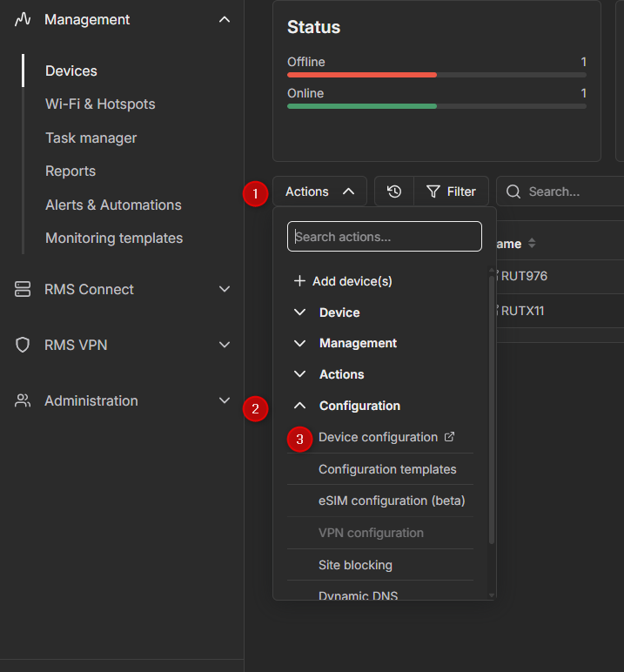This screenshot has height=672, width=624.
Task: Click the RMS VPN shield icon
Action: (x=23, y=345)
